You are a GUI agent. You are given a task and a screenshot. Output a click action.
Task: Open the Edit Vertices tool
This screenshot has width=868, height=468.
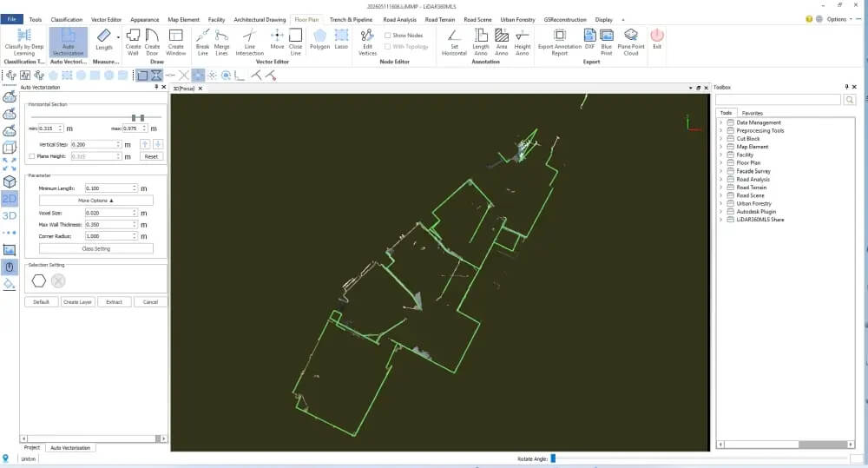tap(367, 42)
